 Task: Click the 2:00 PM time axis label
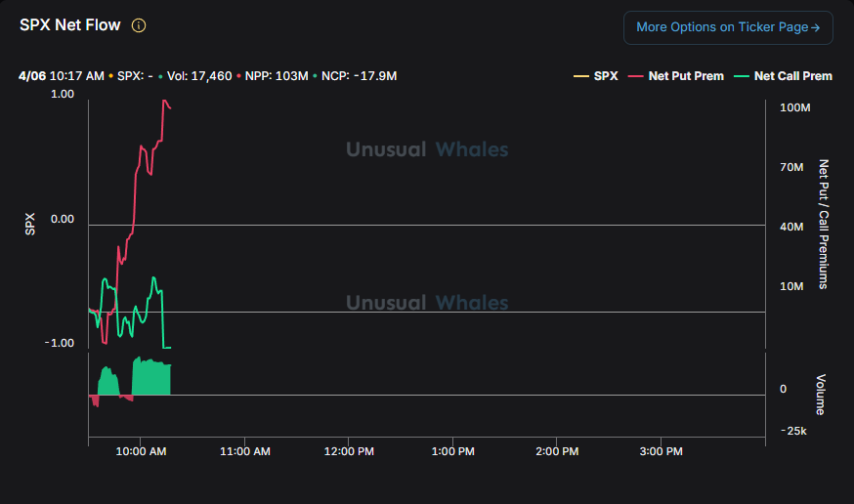557,451
